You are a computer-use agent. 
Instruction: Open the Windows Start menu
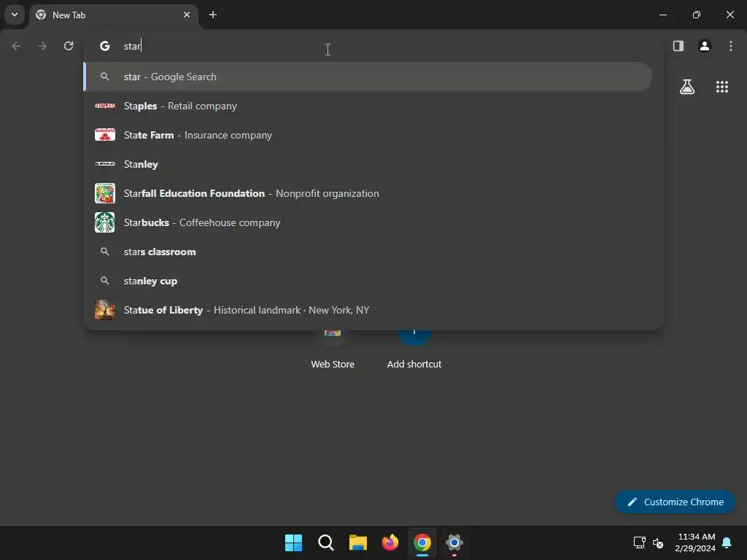pos(293,542)
